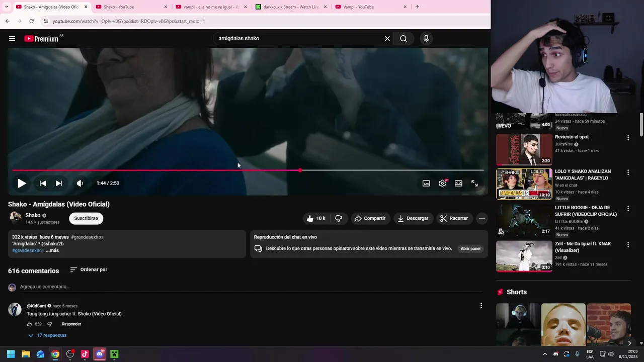Expand 17 respuestas replies
Viewport: 644px width, 362px height.
click(x=47, y=335)
